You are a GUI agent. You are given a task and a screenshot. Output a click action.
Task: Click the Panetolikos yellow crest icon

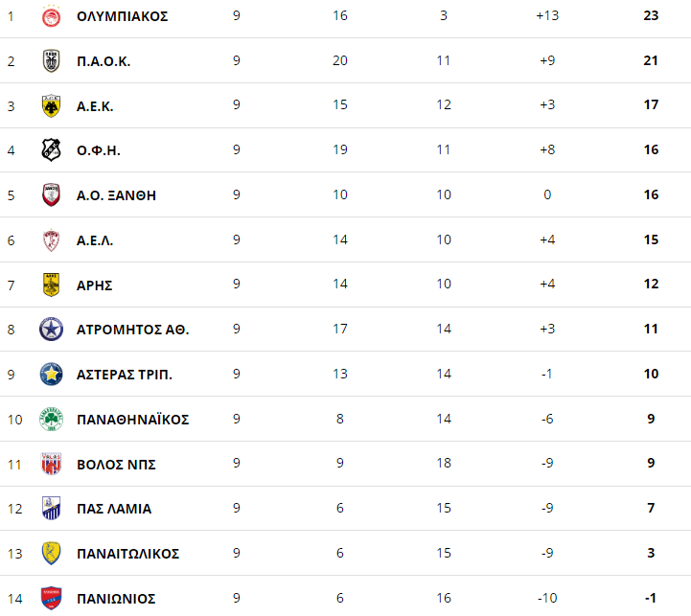(51, 553)
